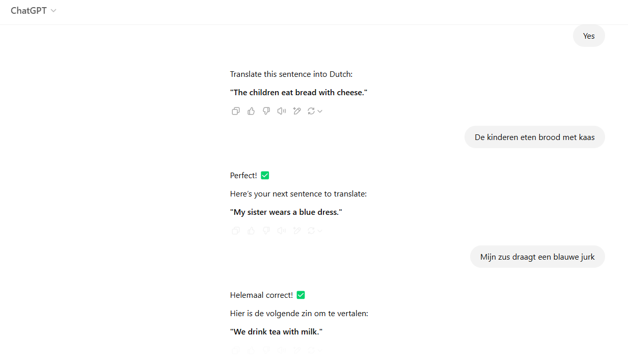Dislike the "My sister wears" response
This screenshot has height=364, width=628.
pyautogui.click(x=266, y=231)
